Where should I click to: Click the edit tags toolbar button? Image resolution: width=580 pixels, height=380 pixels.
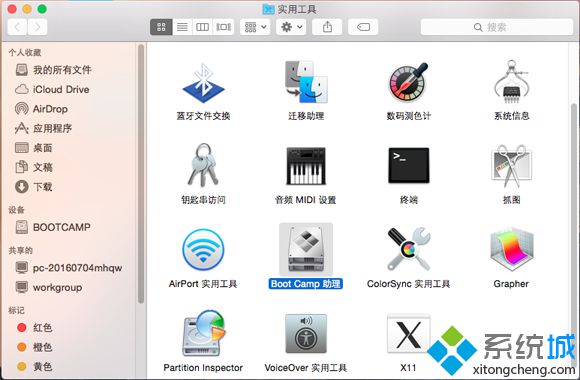click(363, 27)
